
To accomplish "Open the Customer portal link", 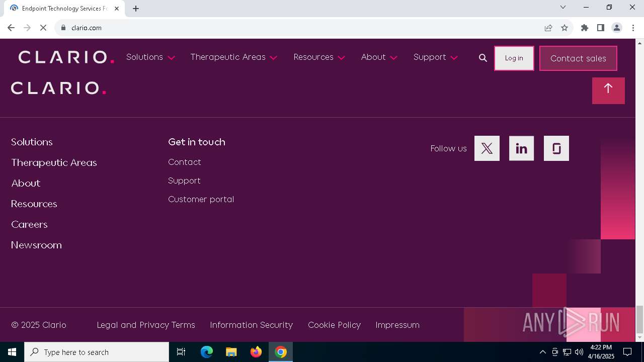I will [201, 199].
